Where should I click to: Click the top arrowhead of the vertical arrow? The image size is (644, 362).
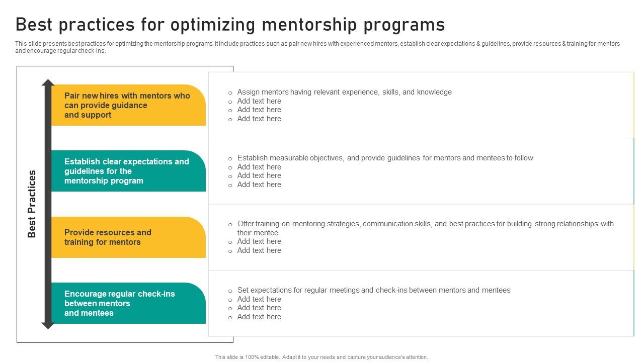tap(48, 83)
